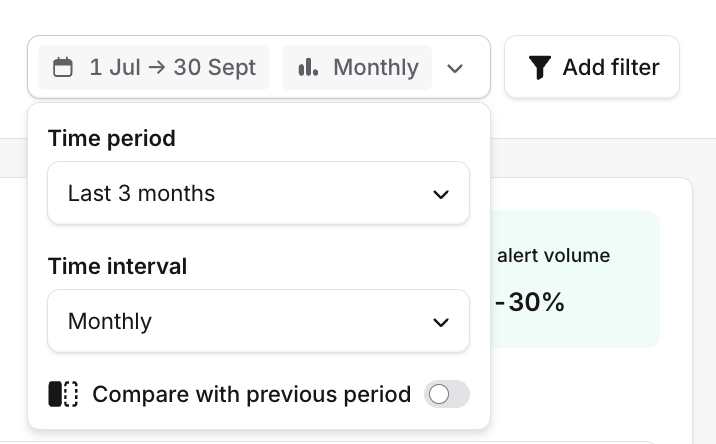Open the Last 3 months dropdown
Screen dimensions: 716x444
258,193
